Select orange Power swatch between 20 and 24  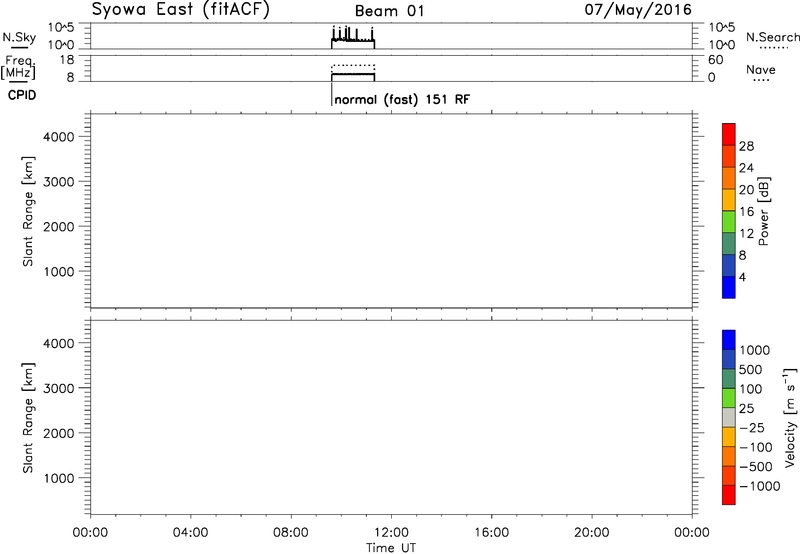point(729,178)
